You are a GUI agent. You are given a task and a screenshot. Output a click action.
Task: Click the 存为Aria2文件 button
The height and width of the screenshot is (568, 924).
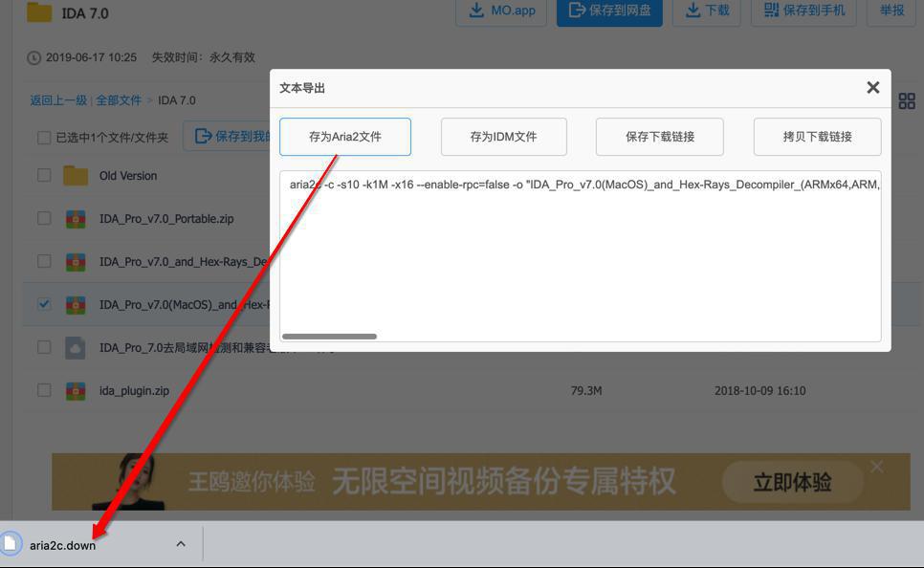pos(344,137)
